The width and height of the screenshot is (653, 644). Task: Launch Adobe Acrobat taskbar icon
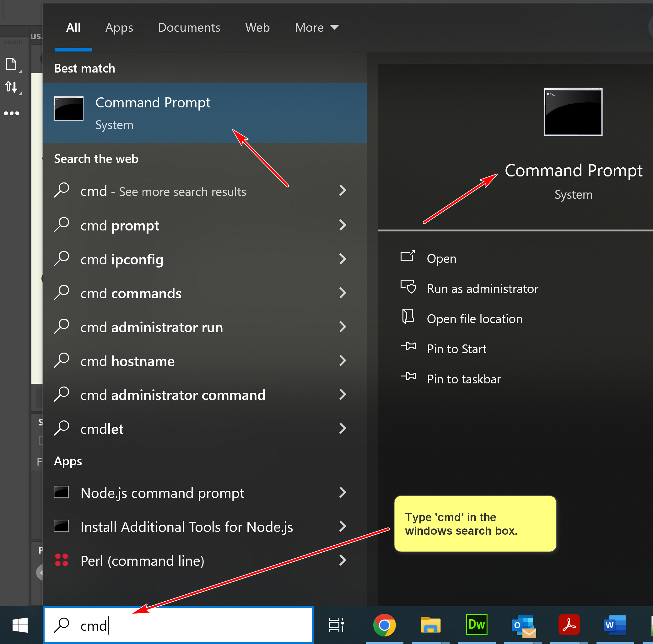[x=569, y=625]
